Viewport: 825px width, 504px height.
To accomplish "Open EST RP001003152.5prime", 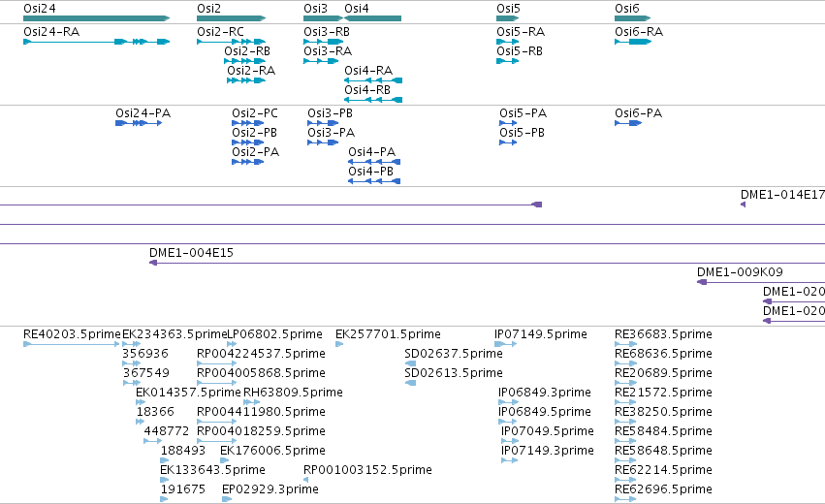I will coord(306,481).
